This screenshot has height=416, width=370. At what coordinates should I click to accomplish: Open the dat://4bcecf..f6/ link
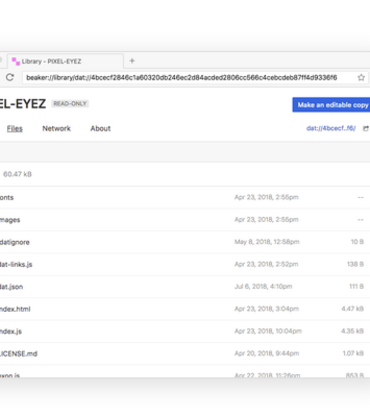[x=331, y=128]
